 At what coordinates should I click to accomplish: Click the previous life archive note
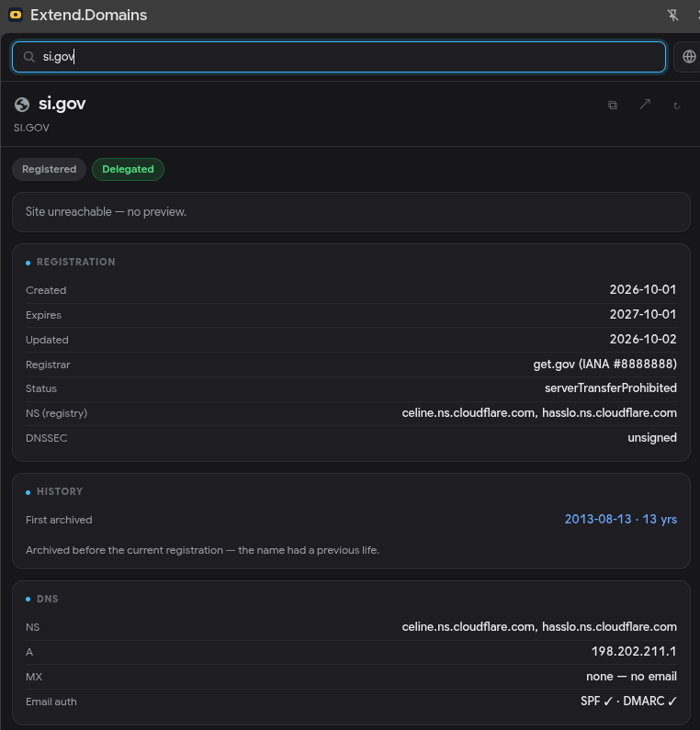pyautogui.click(x=203, y=550)
